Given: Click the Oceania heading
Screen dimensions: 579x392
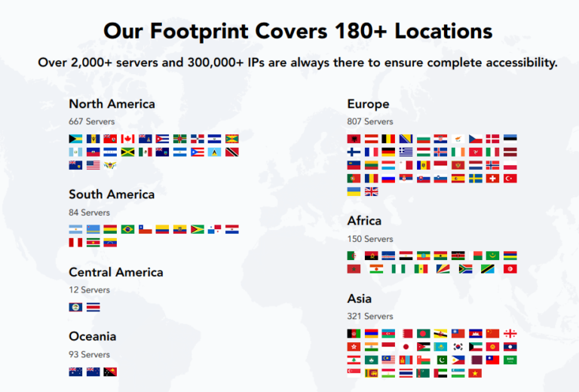Looking at the screenshot, I should coord(92,337).
